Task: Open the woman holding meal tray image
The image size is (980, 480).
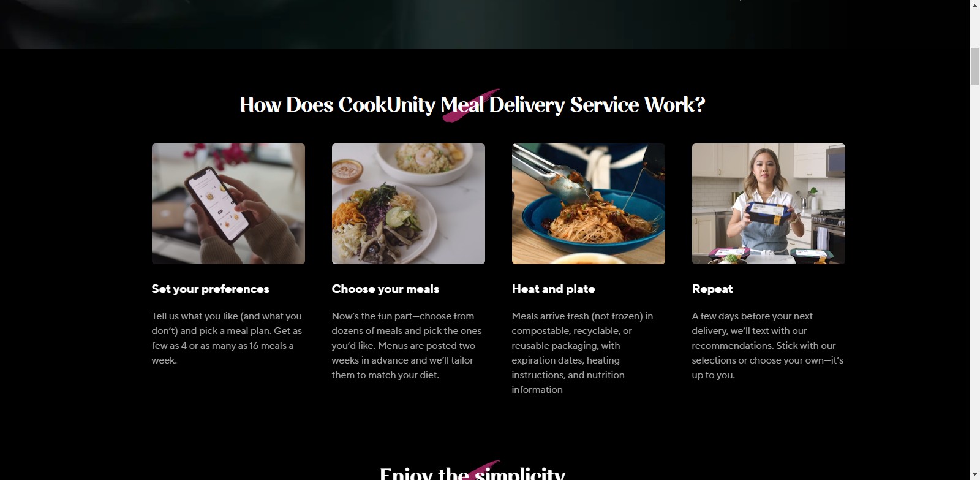Action: 769,204
